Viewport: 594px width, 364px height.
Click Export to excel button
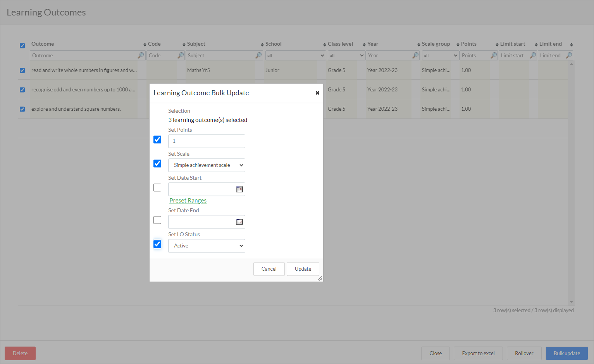(478, 354)
